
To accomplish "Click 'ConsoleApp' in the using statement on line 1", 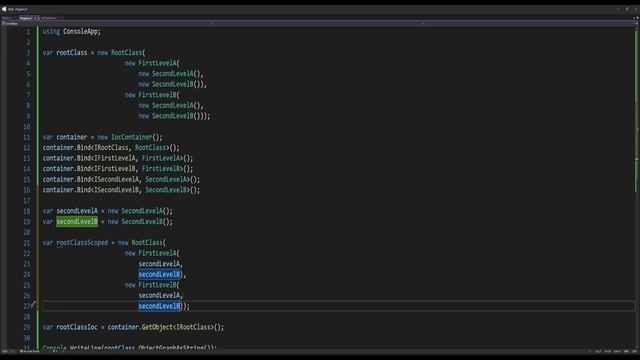I will [80, 31].
